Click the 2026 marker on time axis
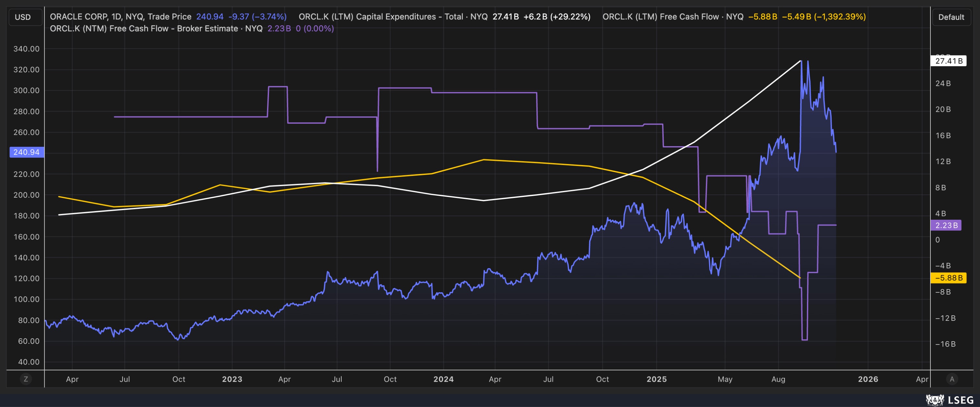Viewport: 980px width, 407px height. tap(868, 379)
